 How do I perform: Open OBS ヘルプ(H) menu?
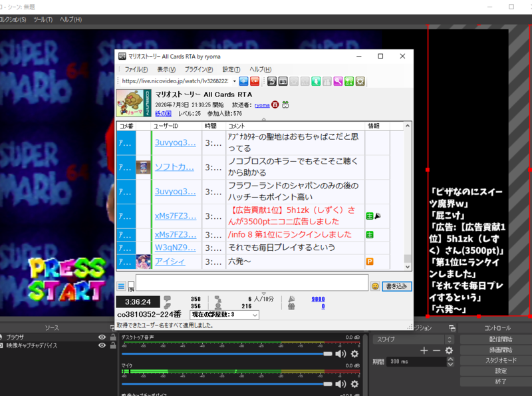point(71,20)
